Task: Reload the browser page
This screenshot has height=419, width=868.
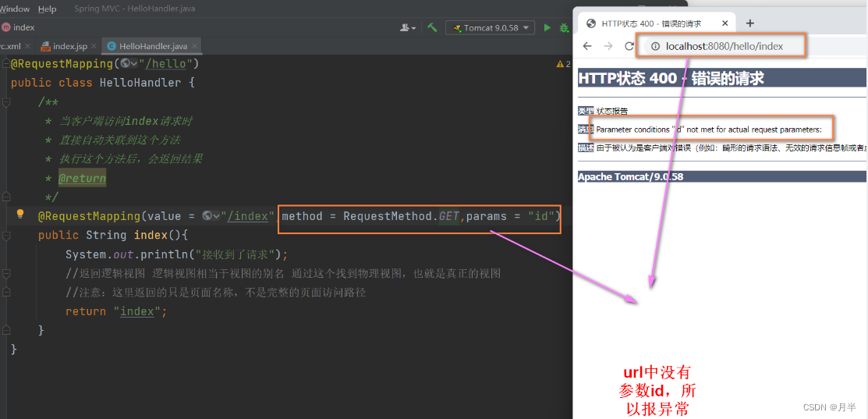Action: click(x=629, y=47)
